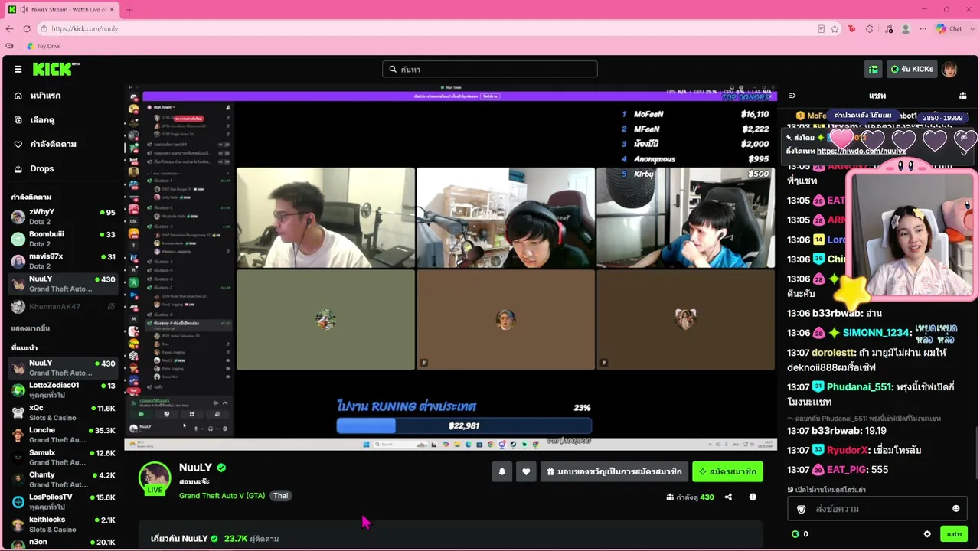The width and height of the screenshot is (980, 551).
Task: Click the stream goal progress bar $22,981
Action: 464,425
